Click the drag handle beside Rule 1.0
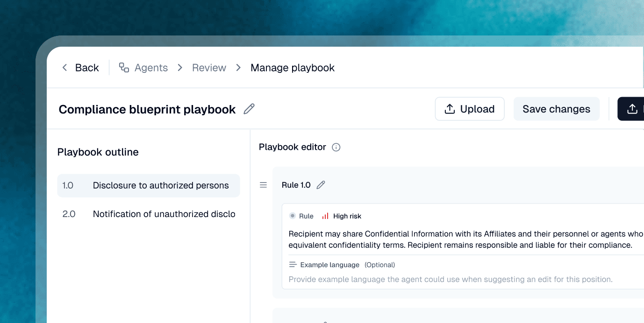The width and height of the screenshot is (644, 323). click(264, 185)
